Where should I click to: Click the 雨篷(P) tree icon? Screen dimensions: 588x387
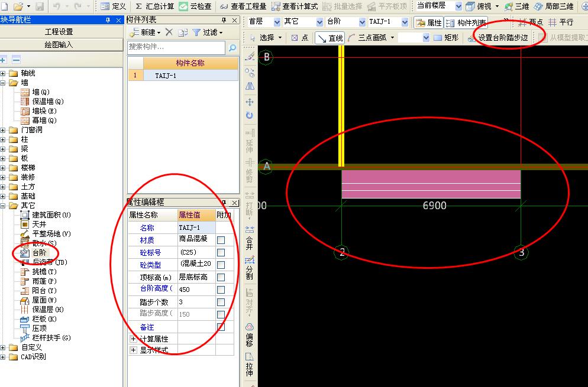25,281
